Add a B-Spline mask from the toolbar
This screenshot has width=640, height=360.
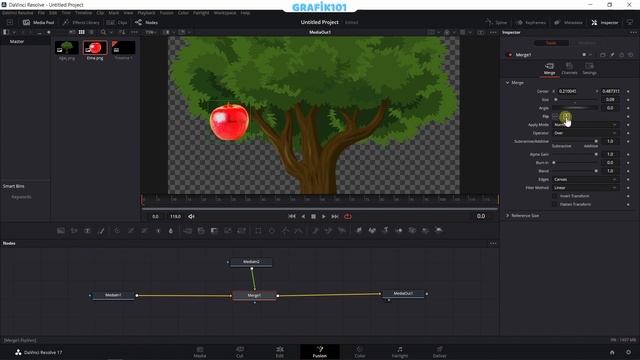(299, 231)
